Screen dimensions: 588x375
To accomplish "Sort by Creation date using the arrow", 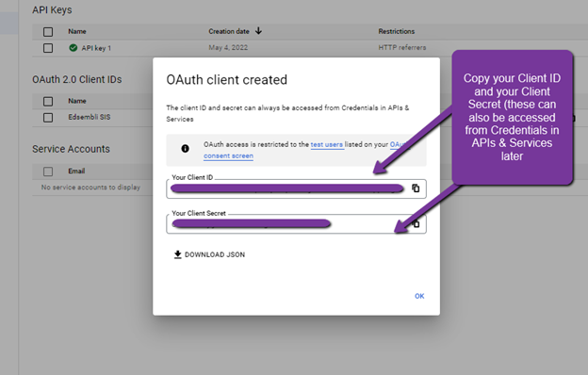I will [258, 31].
